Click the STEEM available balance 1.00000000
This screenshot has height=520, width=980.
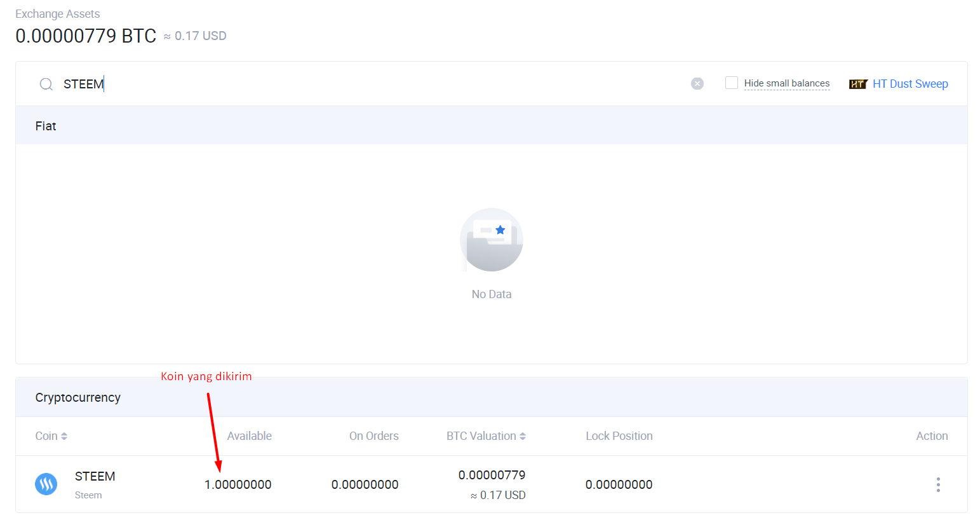(238, 484)
